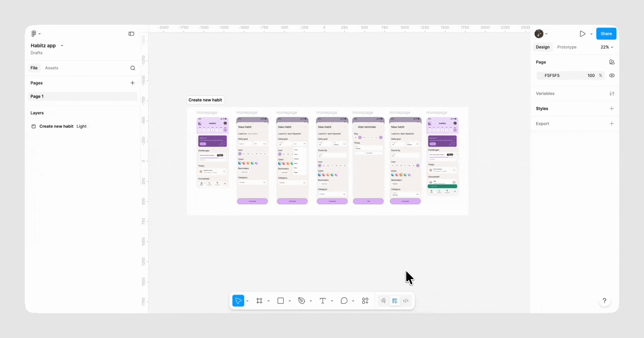Search layers with magnifier icon

click(x=133, y=68)
